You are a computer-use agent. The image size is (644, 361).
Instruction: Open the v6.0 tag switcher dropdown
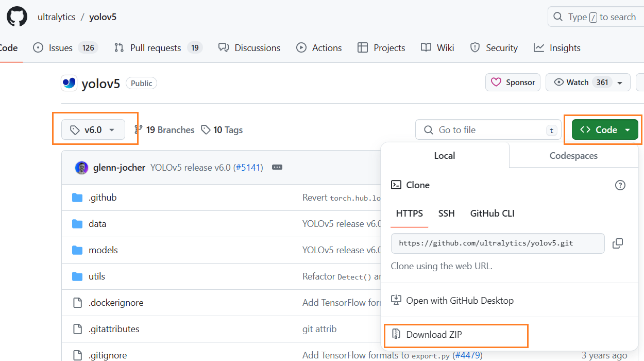(x=93, y=130)
